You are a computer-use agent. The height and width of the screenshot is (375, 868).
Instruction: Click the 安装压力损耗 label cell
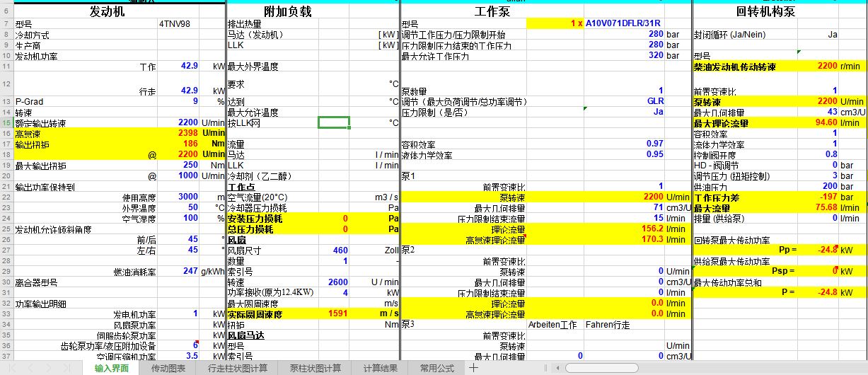272,218
